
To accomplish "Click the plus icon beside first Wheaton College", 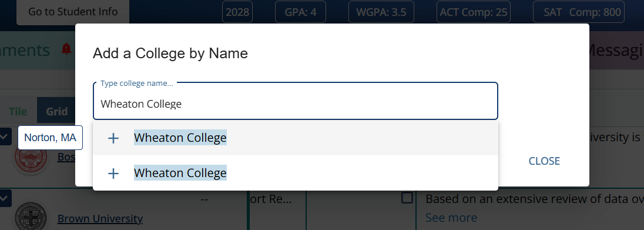I will click(113, 138).
